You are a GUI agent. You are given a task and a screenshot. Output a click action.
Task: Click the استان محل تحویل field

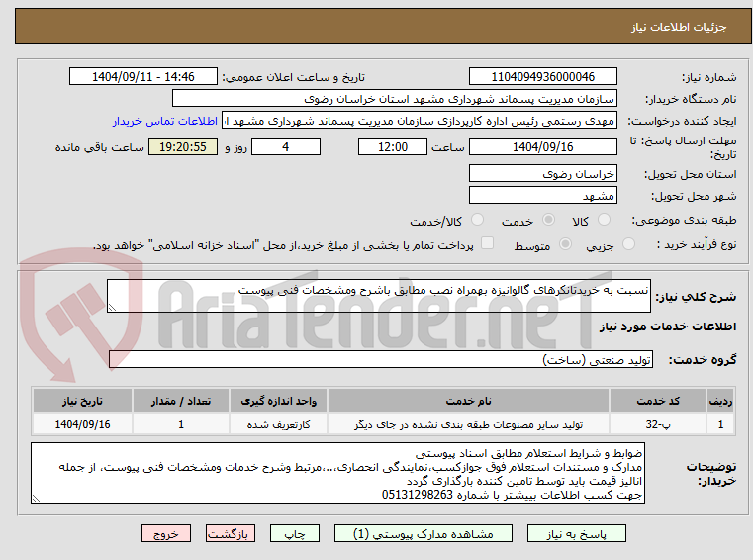coord(542,173)
